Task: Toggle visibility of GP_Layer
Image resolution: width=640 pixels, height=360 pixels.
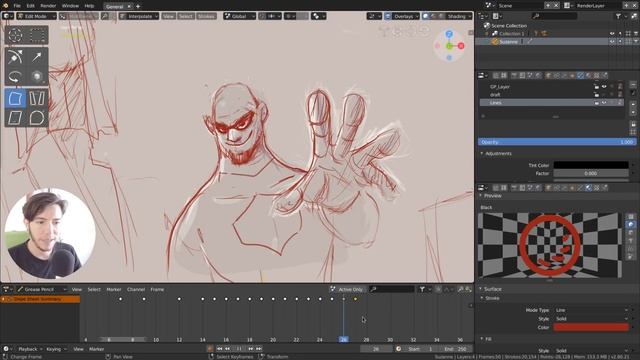Action: pyautogui.click(x=604, y=87)
